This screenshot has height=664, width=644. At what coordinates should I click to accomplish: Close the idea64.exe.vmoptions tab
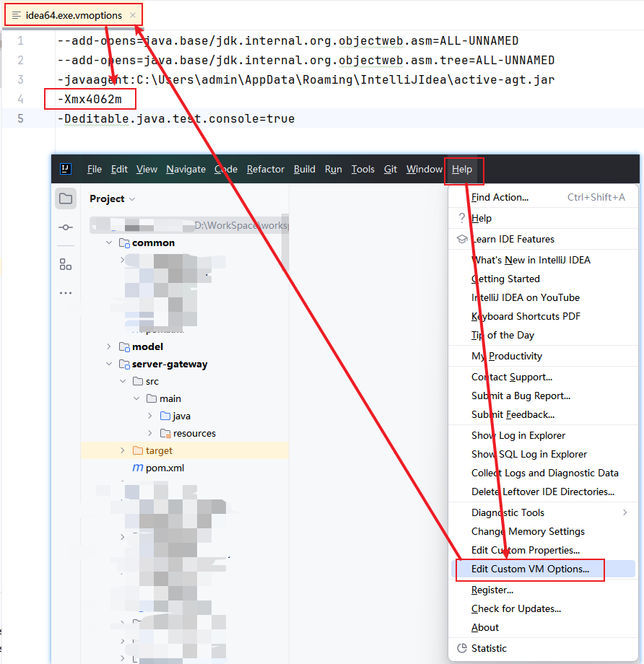click(133, 15)
